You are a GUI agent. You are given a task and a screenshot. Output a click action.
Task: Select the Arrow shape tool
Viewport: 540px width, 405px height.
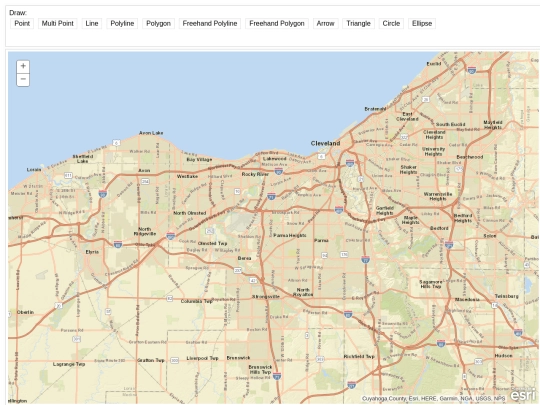coord(325,23)
